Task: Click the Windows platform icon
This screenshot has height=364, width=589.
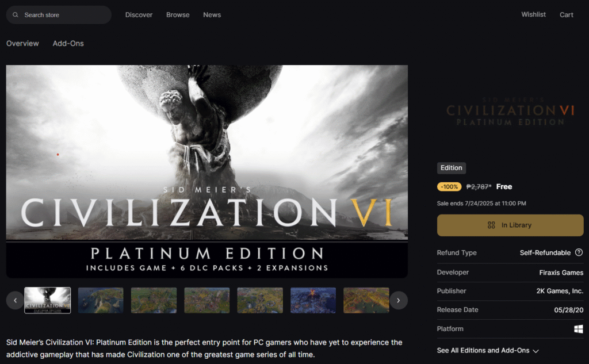Action: [579, 329]
